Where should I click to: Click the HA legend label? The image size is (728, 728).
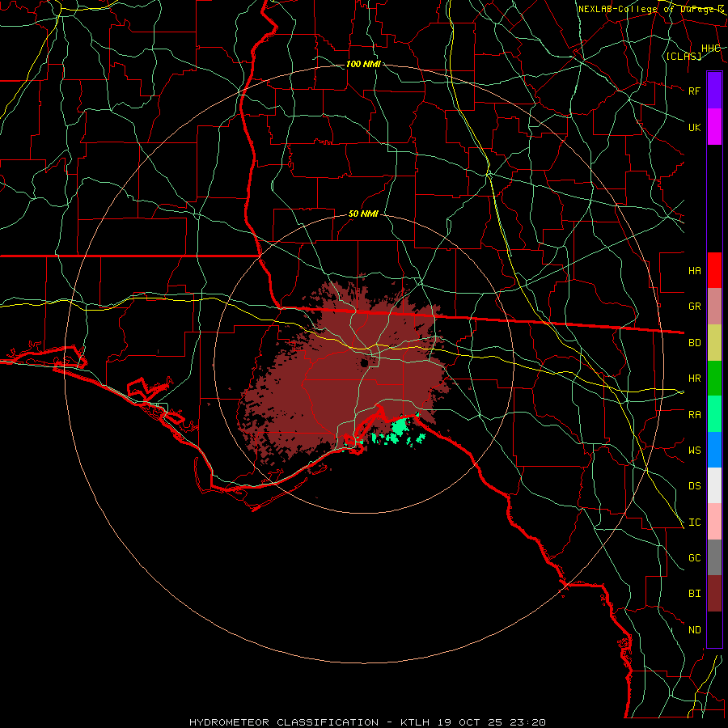pos(695,271)
